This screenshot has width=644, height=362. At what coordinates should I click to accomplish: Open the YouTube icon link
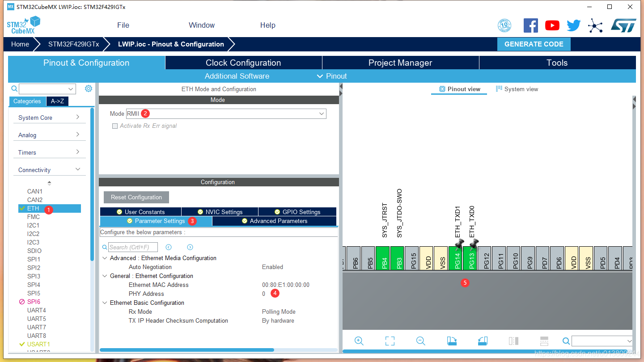(552, 25)
